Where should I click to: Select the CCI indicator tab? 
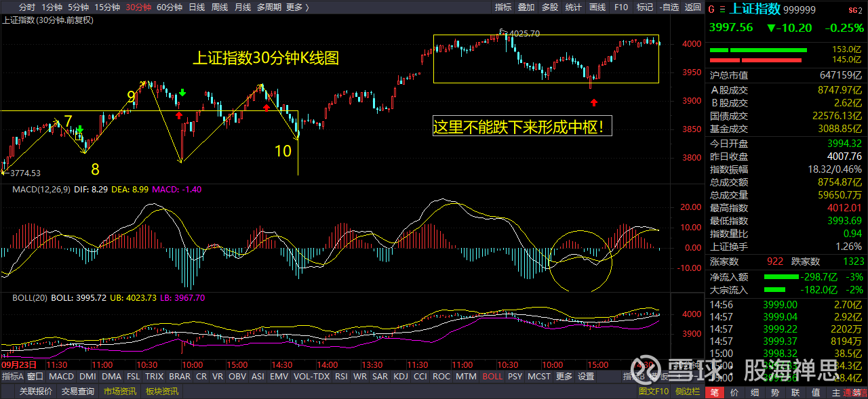(x=420, y=377)
